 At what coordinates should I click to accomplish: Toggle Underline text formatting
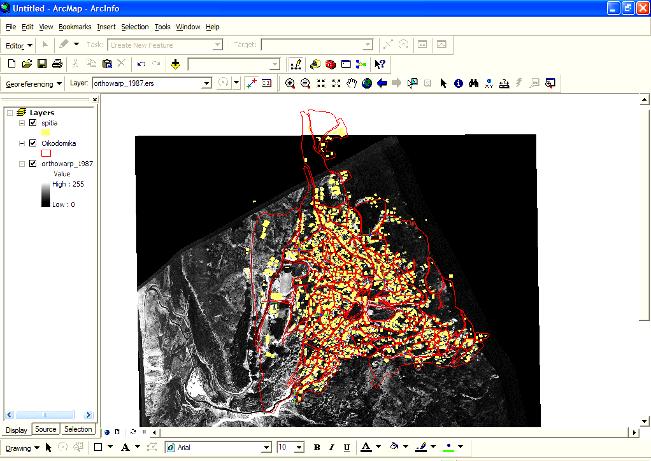click(x=347, y=447)
